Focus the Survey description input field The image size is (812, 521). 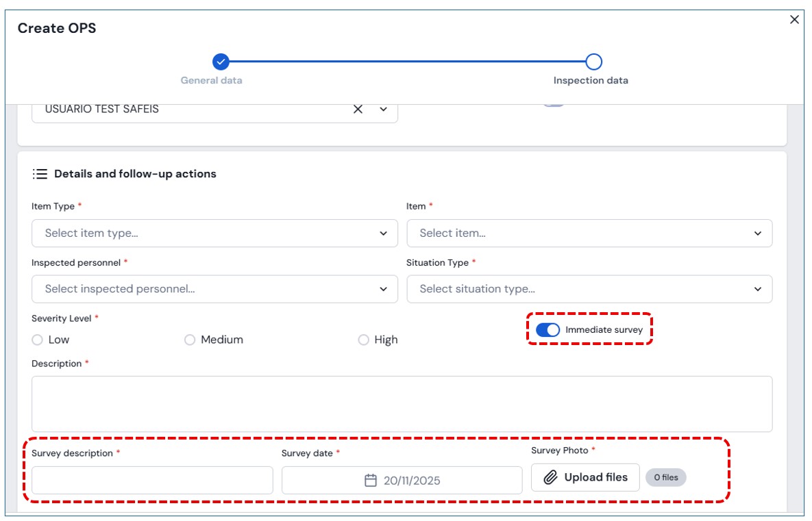tap(152, 481)
